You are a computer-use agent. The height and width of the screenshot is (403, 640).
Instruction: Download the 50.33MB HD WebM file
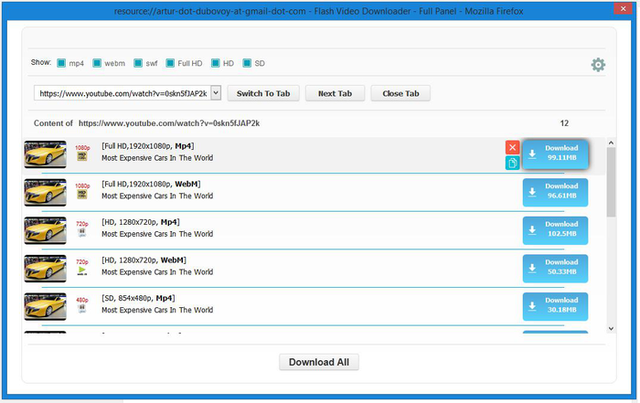click(555, 268)
